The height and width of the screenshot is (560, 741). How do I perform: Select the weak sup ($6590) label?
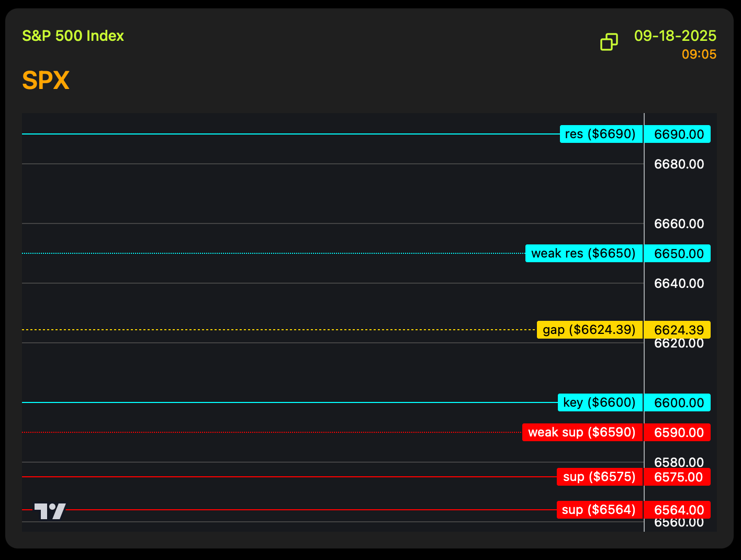tap(582, 432)
